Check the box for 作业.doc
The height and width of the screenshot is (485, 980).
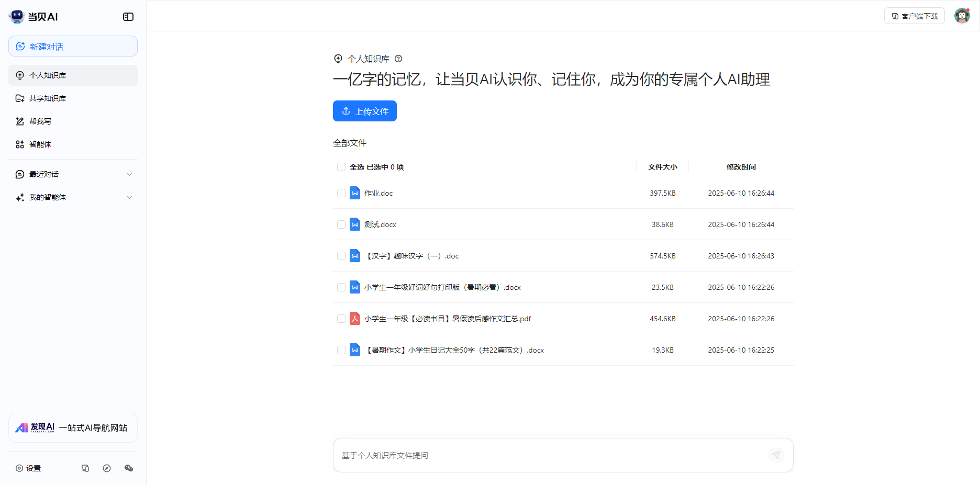(x=341, y=193)
